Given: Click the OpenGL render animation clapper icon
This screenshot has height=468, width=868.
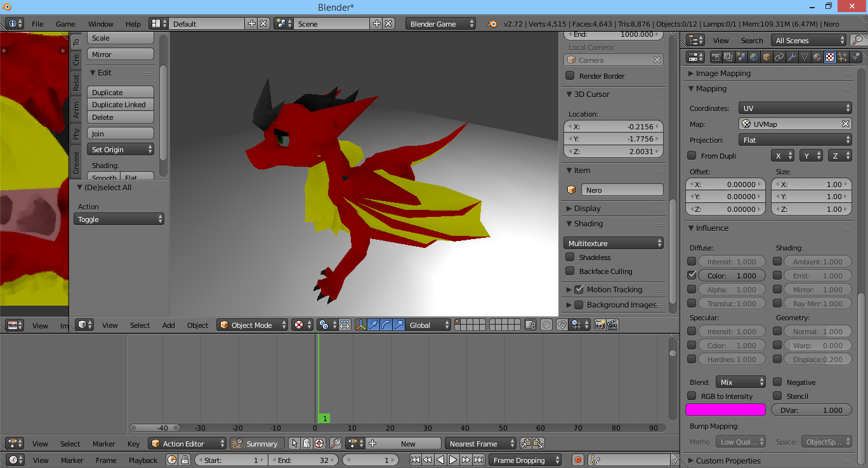Looking at the screenshot, I should click(x=612, y=325).
